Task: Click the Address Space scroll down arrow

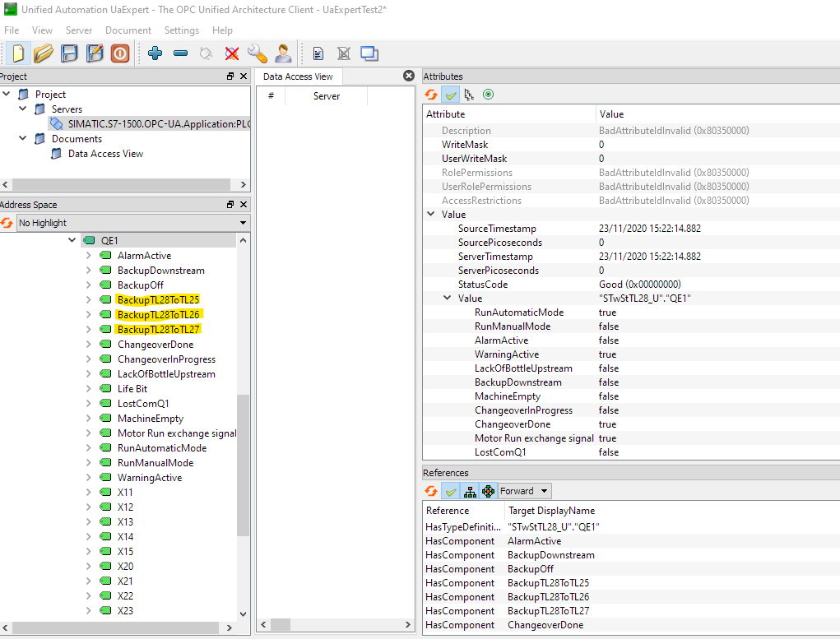Action: pos(243,614)
